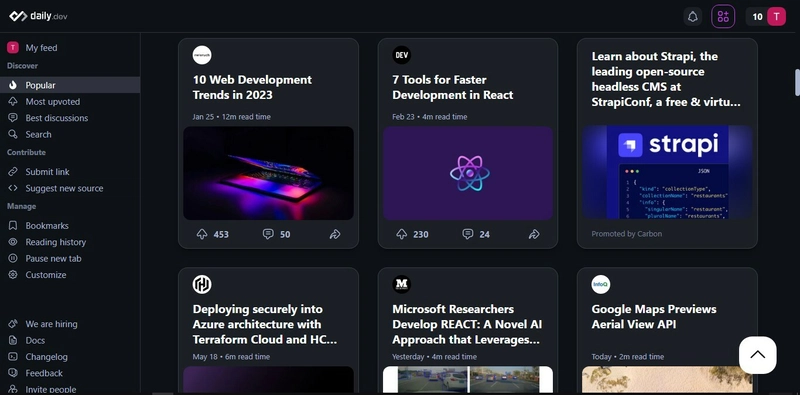
Task: Click the magnifier icon beside Search
Action: [x=13, y=134]
